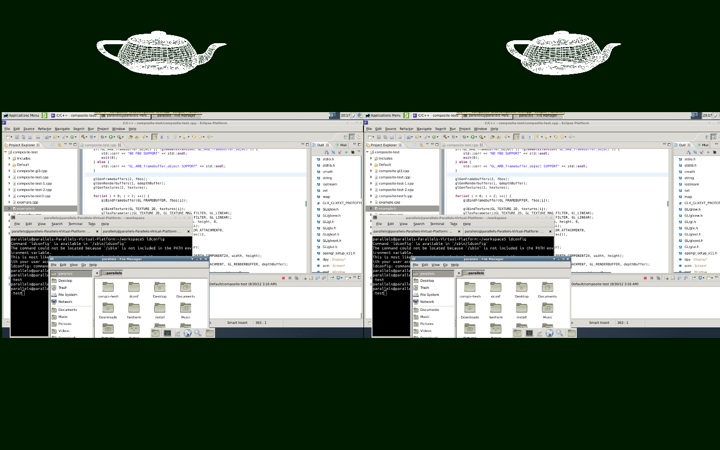720x450 pixels.
Task: Click New icon in right copy's Eclipse toolbar
Action: pyautogui.click(x=370, y=137)
